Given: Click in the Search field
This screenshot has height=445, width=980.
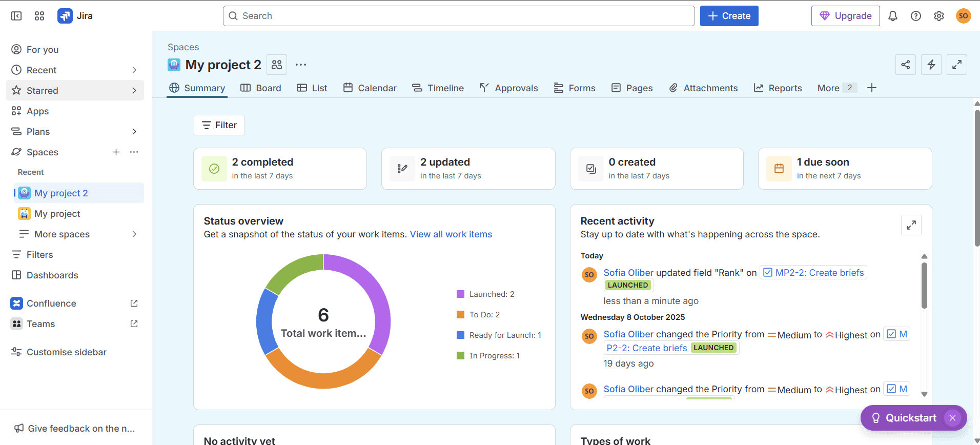Looking at the screenshot, I should (x=459, y=16).
